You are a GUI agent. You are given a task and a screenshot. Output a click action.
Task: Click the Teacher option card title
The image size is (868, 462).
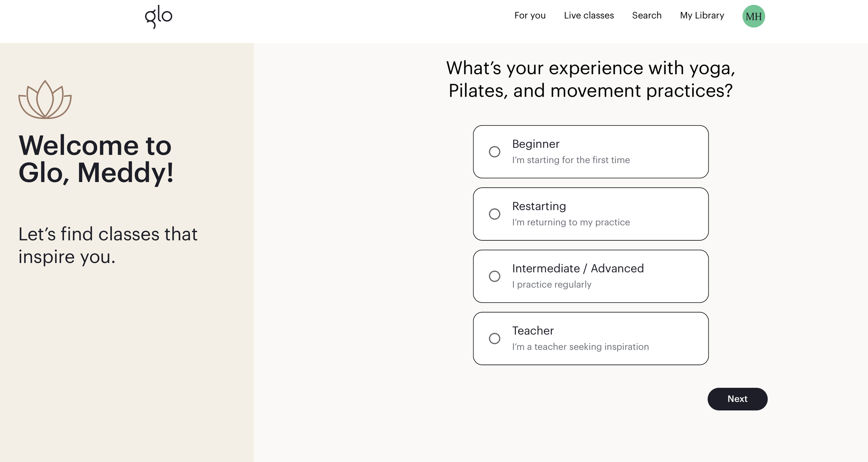(x=533, y=331)
